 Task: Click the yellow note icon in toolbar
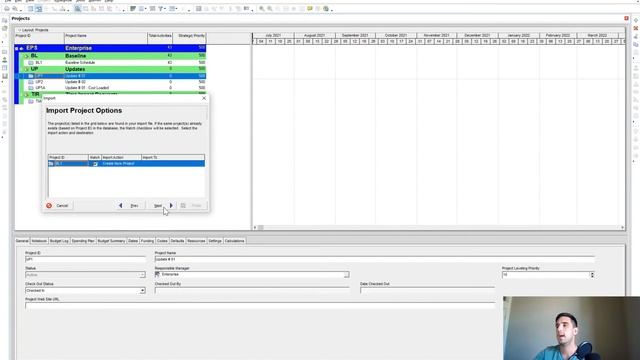(310, 9)
